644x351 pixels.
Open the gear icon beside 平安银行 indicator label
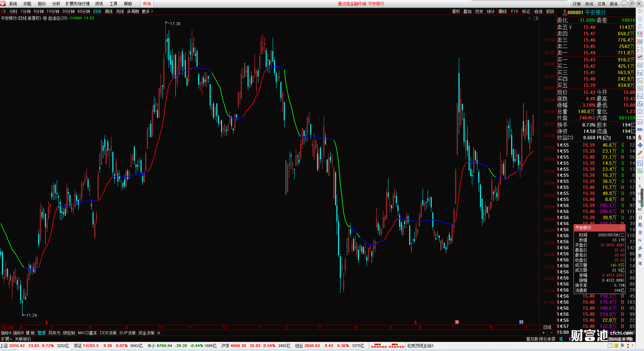click(45, 18)
